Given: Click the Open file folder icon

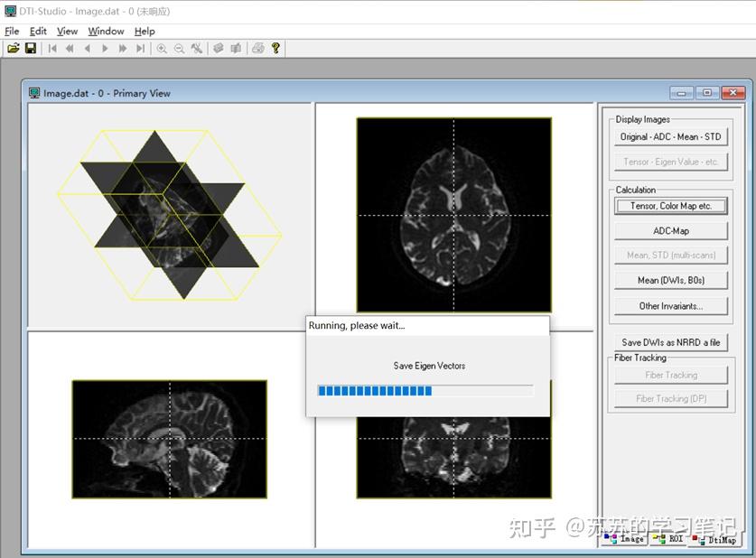Looking at the screenshot, I should (13, 48).
